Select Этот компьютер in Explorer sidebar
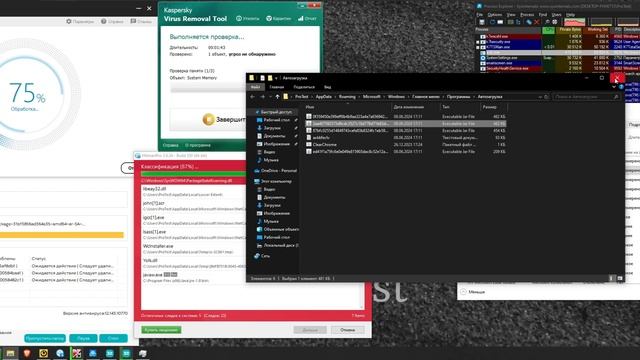This screenshot has width=640, height=360. [x=276, y=181]
